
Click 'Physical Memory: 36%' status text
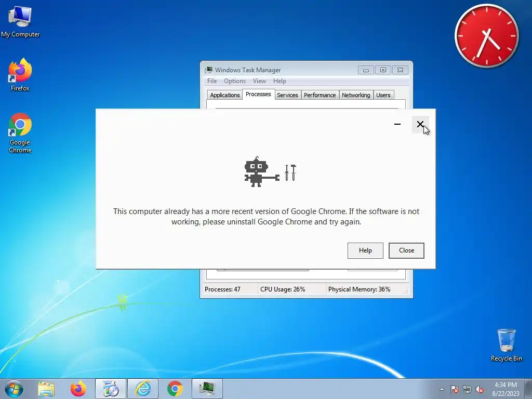(360, 289)
